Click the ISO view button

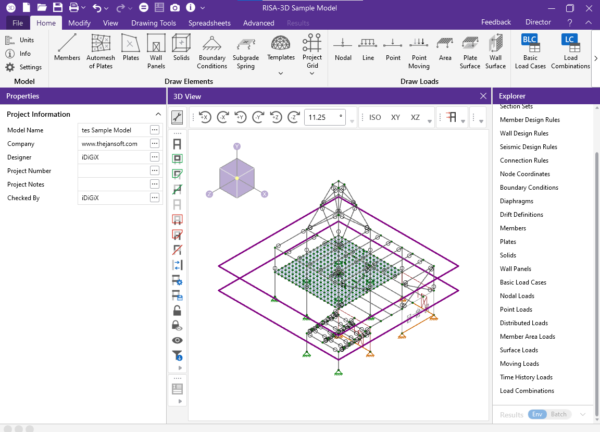[x=375, y=117]
